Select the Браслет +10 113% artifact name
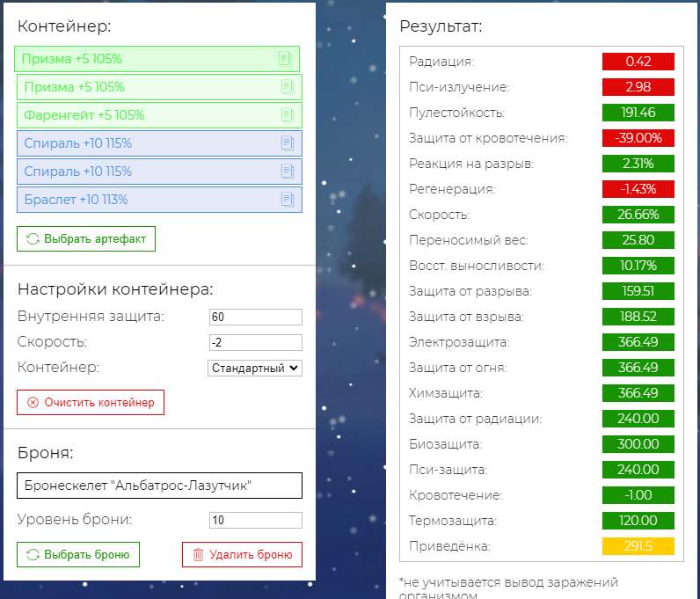 coord(76,200)
